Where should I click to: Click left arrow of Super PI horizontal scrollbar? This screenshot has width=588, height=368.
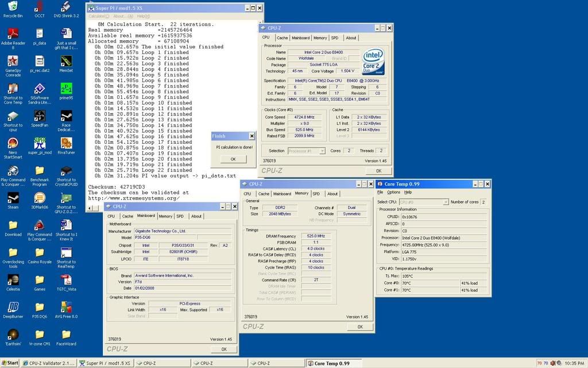point(90,208)
